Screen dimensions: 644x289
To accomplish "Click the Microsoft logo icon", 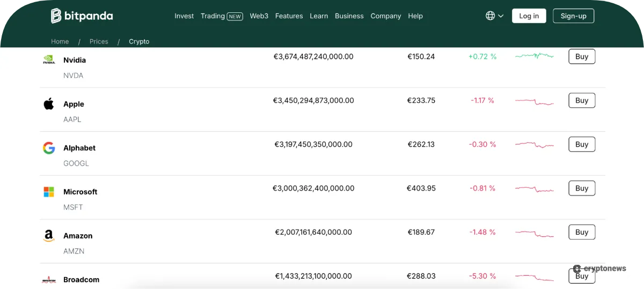I will coord(49,192).
